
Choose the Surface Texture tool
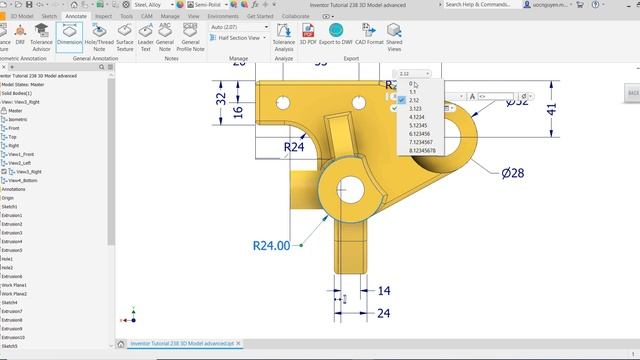[x=125, y=37]
